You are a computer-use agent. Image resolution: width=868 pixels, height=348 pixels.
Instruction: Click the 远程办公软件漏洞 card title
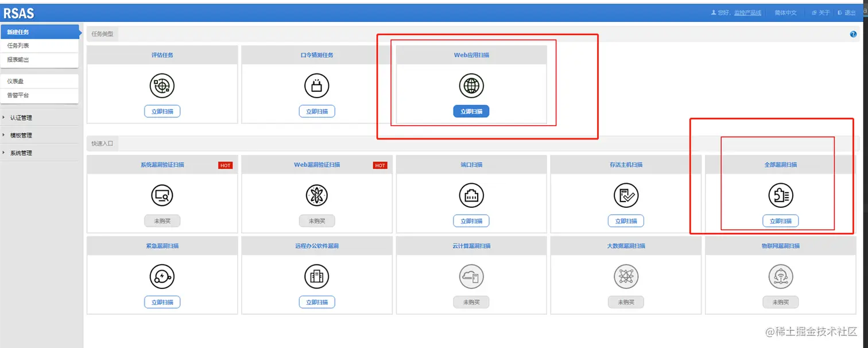click(x=317, y=246)
